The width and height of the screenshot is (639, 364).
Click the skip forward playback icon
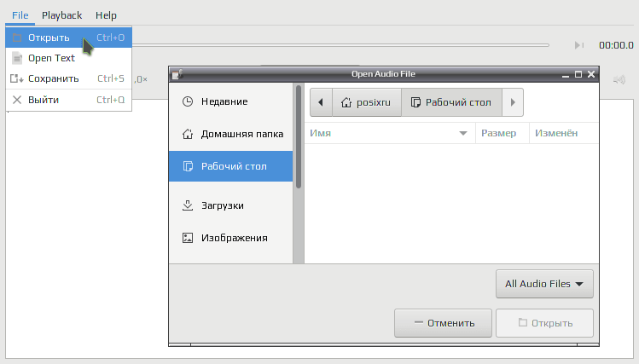(578, 45)
